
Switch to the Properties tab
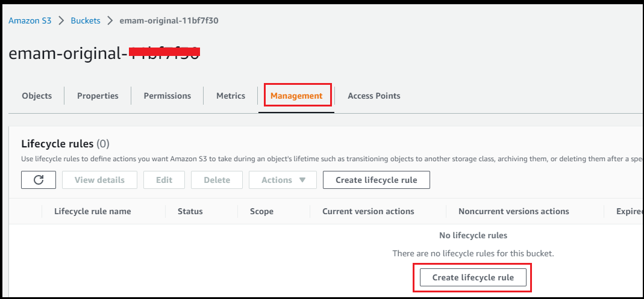click(98, 96)
